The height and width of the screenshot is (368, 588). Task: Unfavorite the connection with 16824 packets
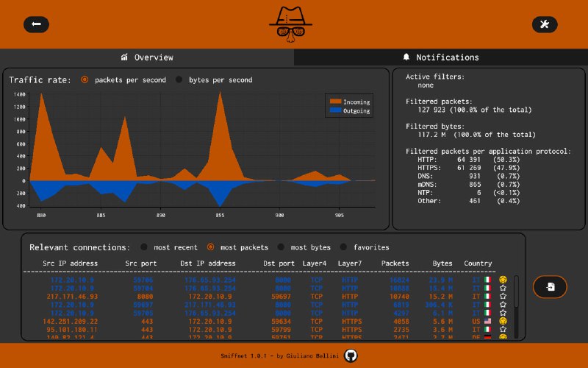tap(503, 280)
